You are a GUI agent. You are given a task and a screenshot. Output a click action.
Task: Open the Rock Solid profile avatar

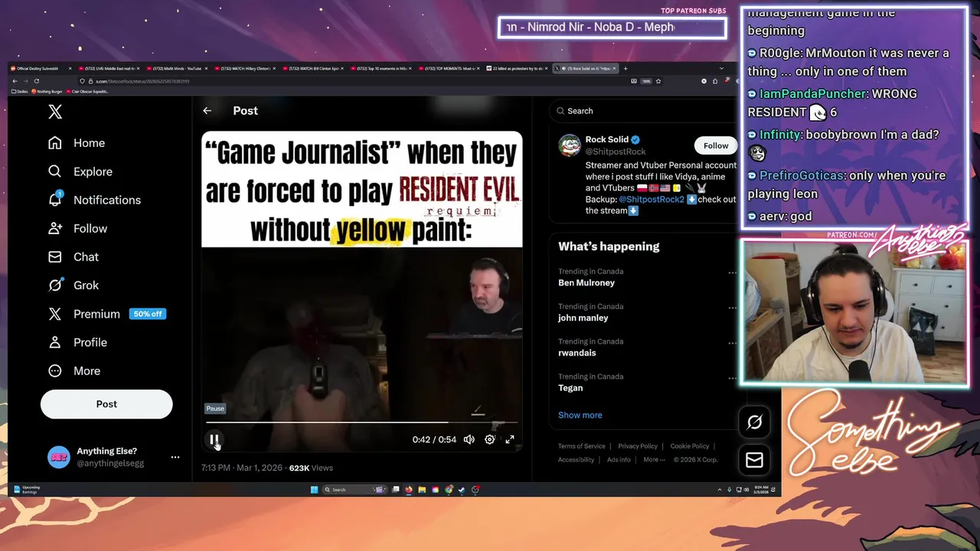[x=570, y=145]
